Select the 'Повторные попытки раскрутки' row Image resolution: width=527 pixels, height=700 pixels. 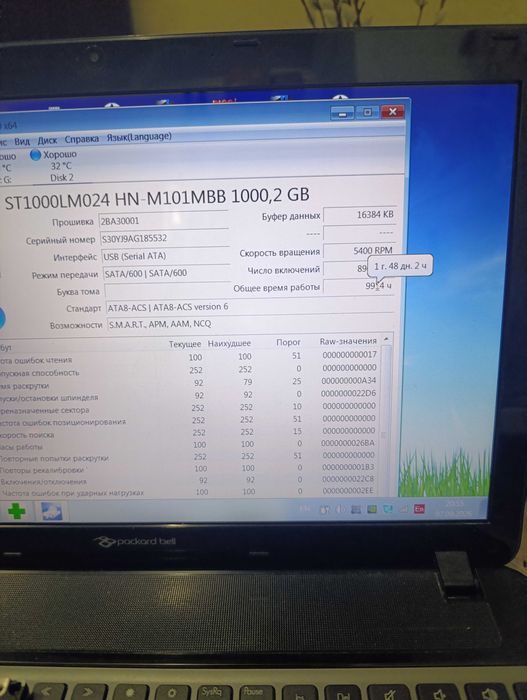(190, 457)
